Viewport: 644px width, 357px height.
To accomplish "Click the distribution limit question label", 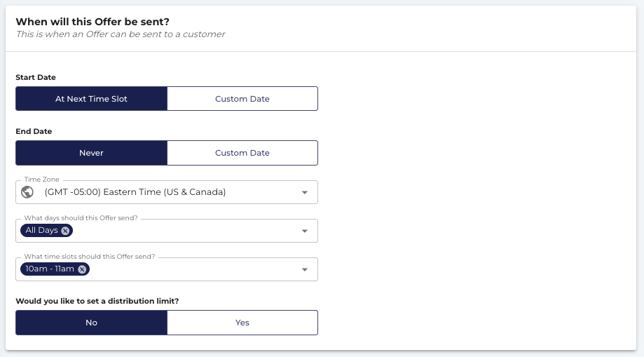I will point(97,301).
